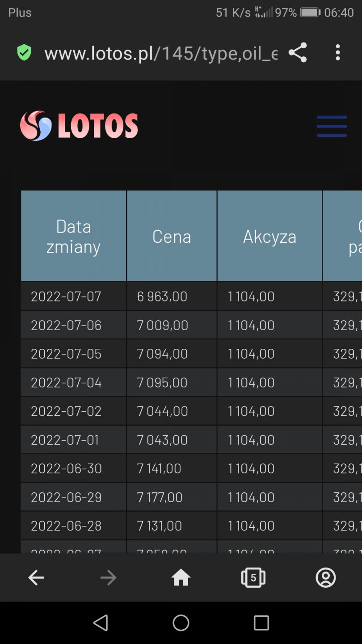Image resolution: width=362 pixels, height=644 pixels.
Task: Select the Akcyza column header
Action: pos(269,236)
